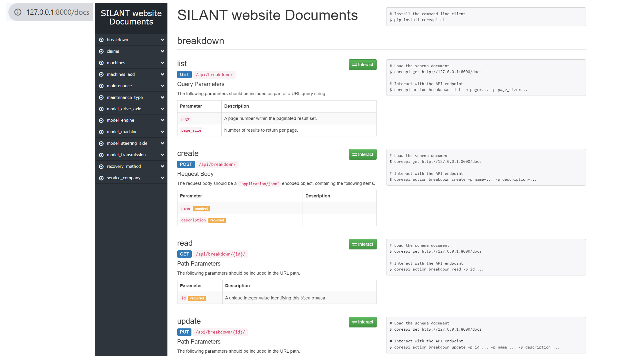
Task: Click the target icon beside recovery_method
Action: 101,166
